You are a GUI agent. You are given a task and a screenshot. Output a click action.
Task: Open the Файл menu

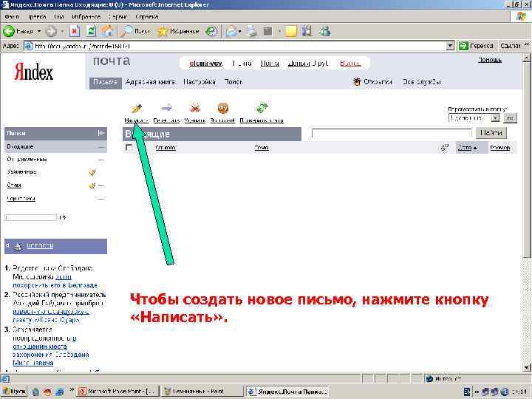click(x=12, y=16)
